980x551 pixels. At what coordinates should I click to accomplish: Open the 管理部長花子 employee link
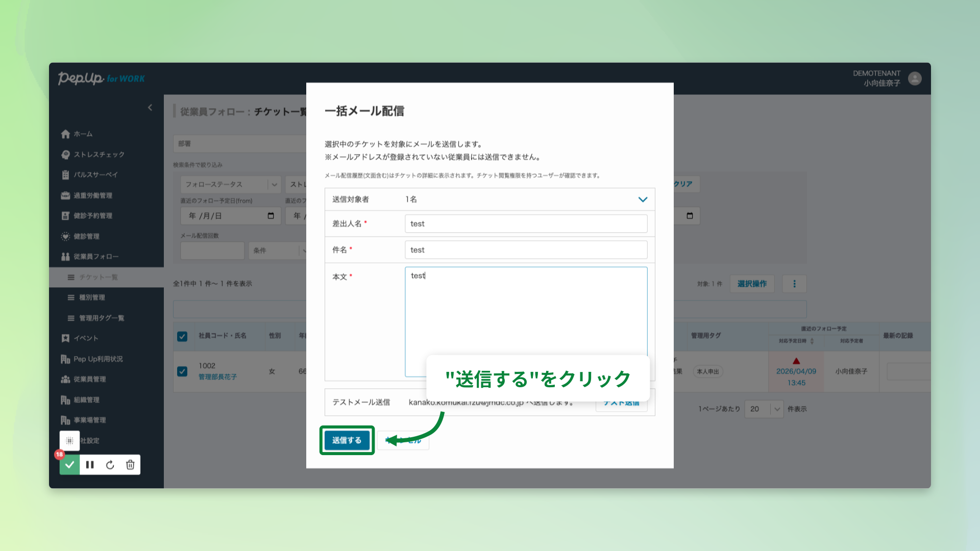point(217,377)
